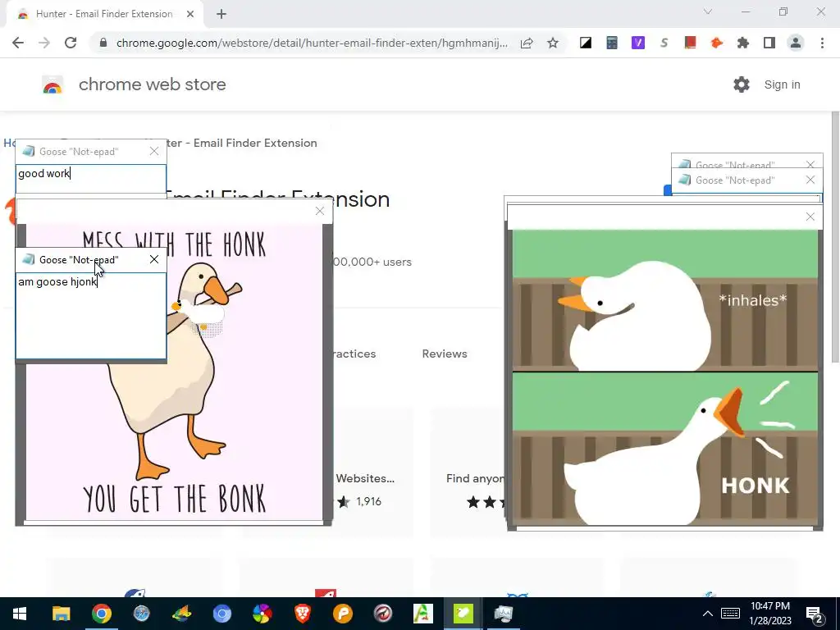Close the 'am goose hjonk' Not-epad window

click(154, 260)
